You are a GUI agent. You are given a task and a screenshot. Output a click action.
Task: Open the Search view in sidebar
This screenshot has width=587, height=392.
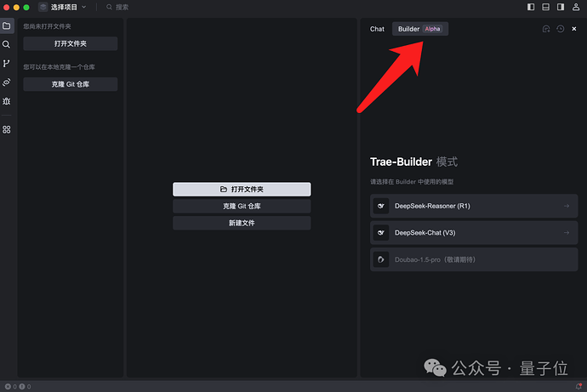(x=6, y=44)
